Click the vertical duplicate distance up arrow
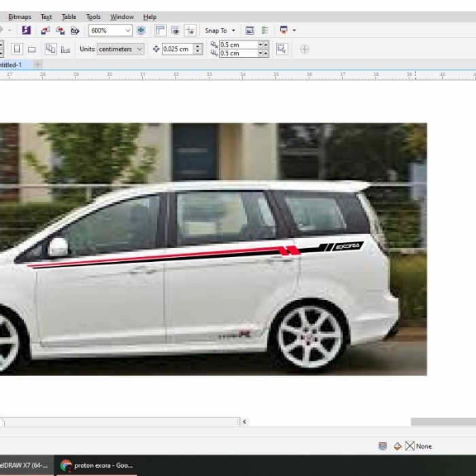The image size is (476, 476). [266, 53]
